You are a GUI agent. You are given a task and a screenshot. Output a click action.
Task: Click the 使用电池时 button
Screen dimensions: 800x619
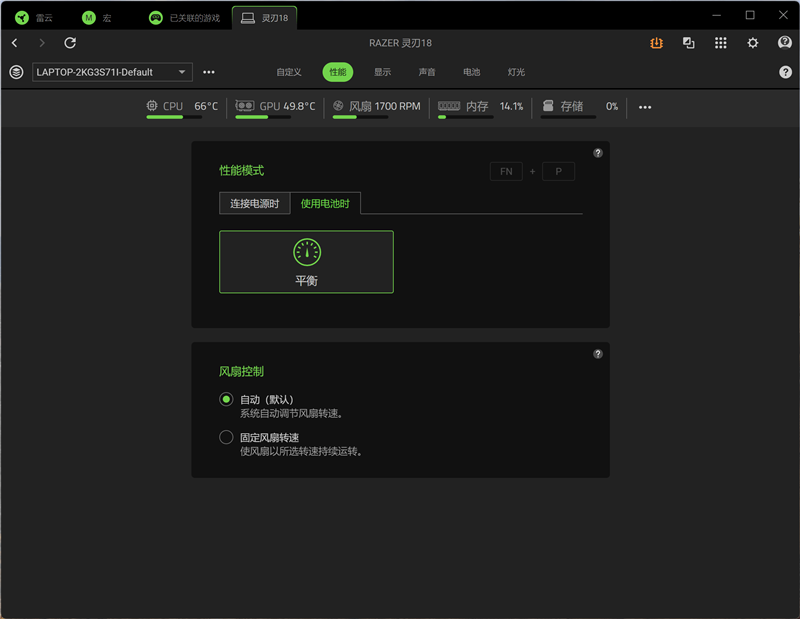point(326,203)
